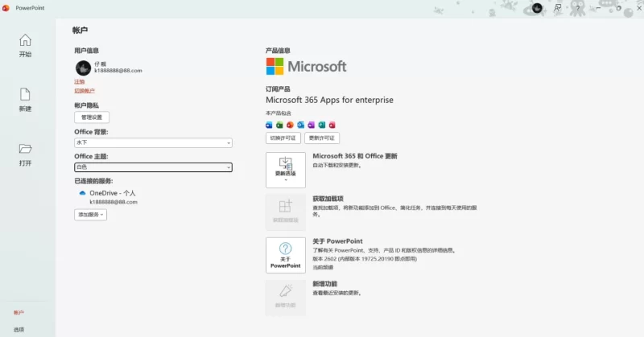The image size is (644, 337).
Task: Open the 新建 new presentation page
Action: coord(25,100)
